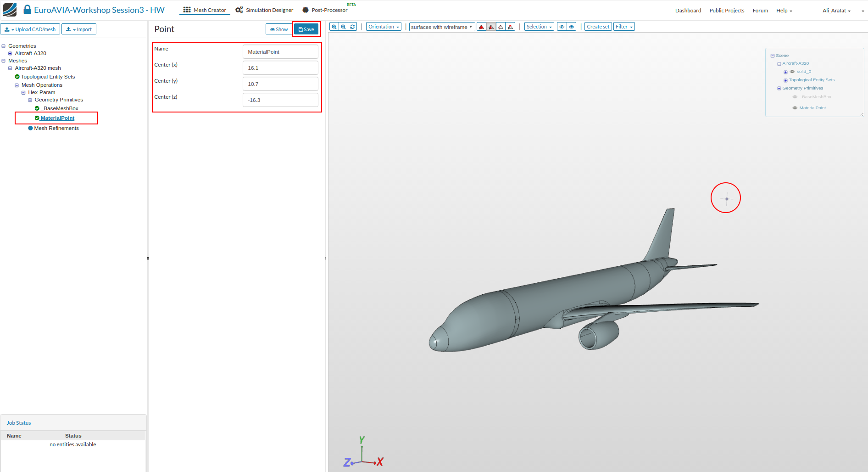Click the resize handle of the scene tree panel
This screenshot has height=472, width=868.
point(862,114)
